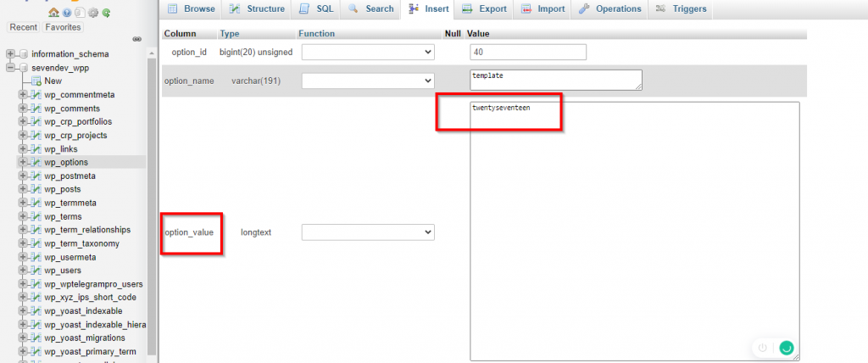Click the green circular assistant icon

pos(786,348)
